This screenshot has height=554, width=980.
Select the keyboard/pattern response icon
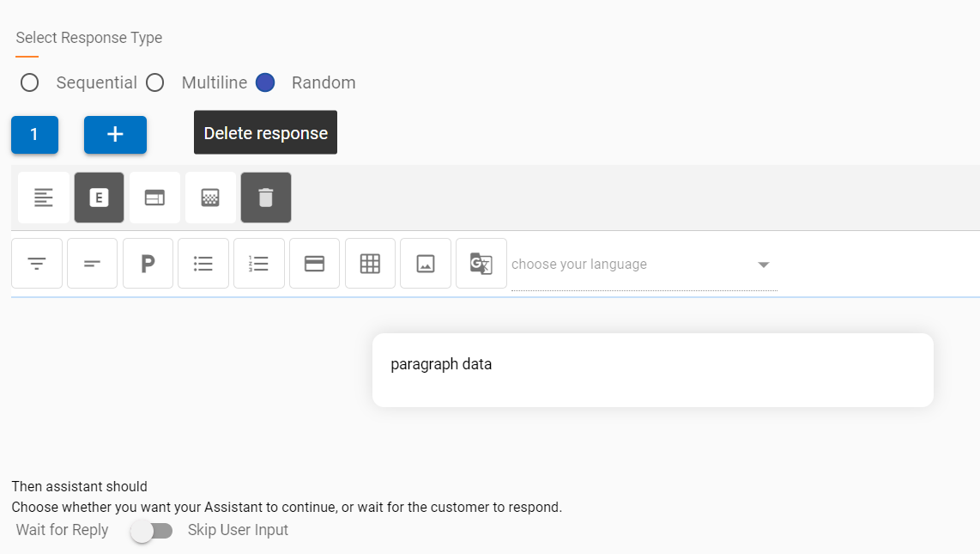pyautogui.click(x=210, y=197)
